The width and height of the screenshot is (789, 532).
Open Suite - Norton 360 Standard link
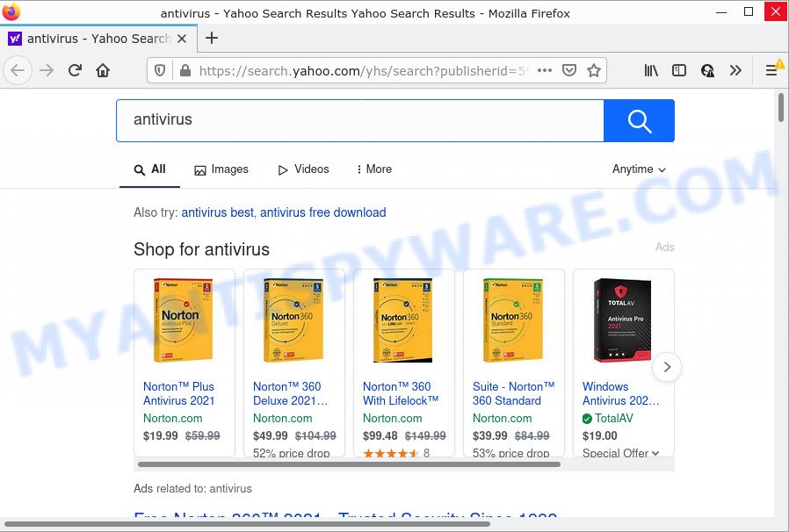pos(513,393)
